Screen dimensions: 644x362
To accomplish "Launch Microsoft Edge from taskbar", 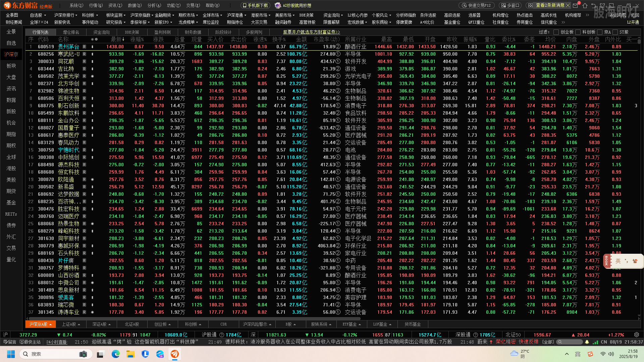I will coord(116,354).
